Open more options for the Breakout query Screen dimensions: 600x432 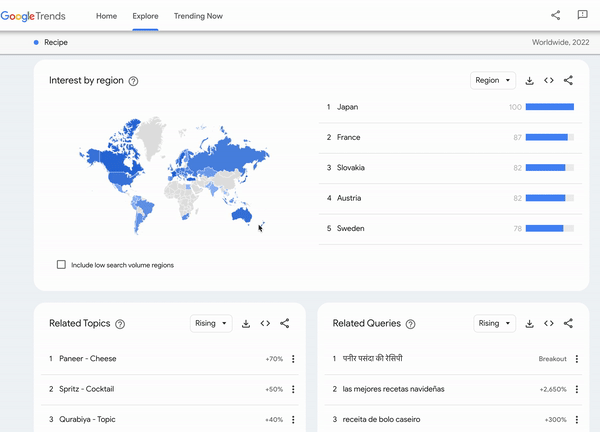(x=577, y=359)
